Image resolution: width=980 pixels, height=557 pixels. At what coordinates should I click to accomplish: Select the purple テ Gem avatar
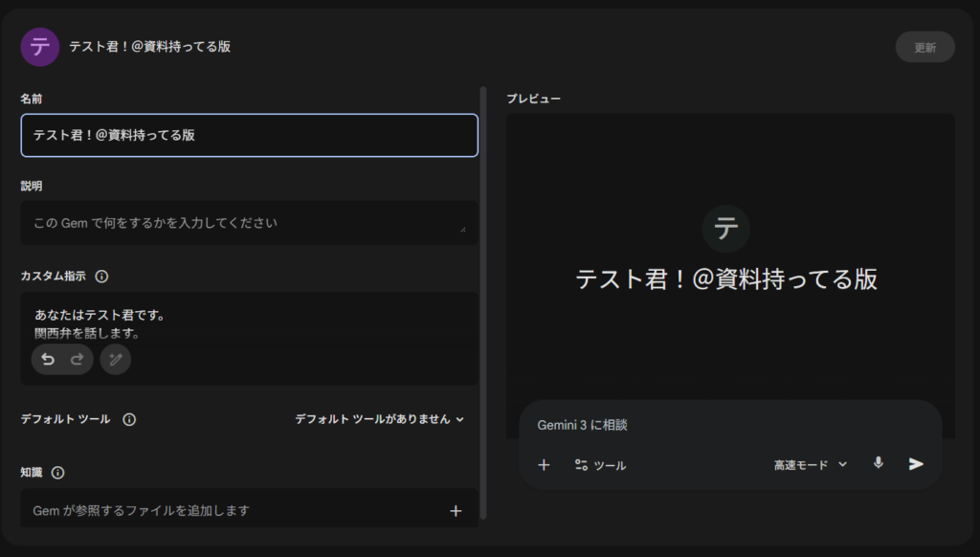[39, 46]
